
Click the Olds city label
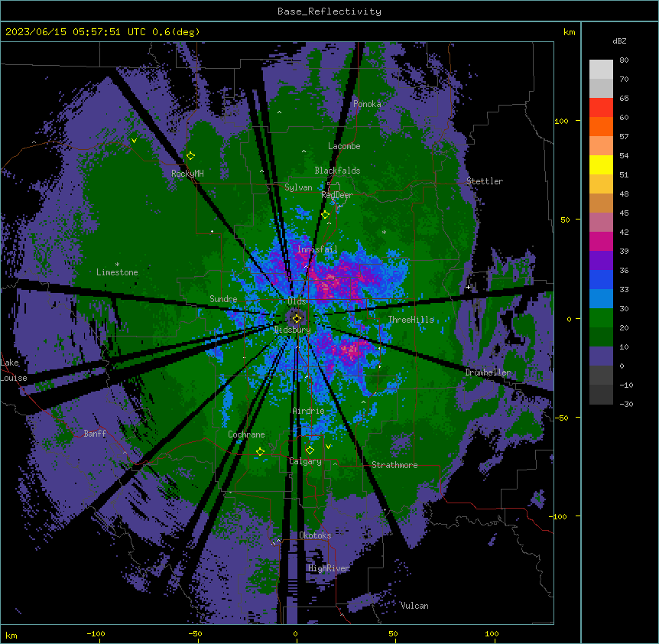[297, 301]
